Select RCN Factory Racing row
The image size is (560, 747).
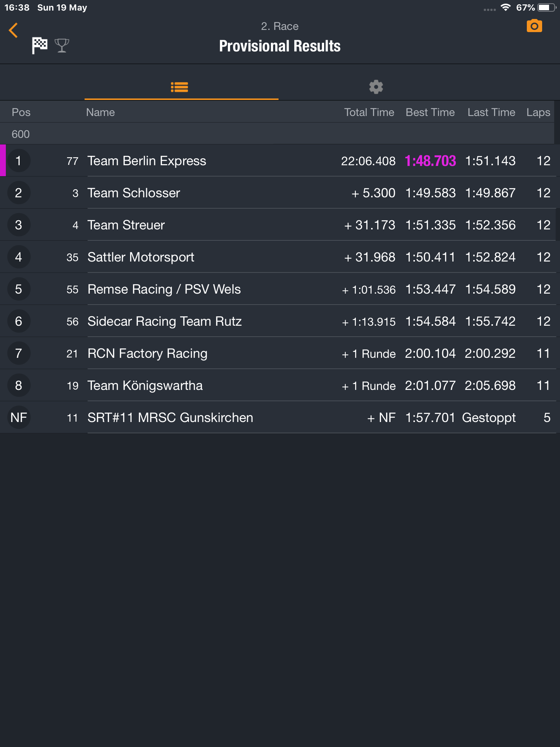280,353
